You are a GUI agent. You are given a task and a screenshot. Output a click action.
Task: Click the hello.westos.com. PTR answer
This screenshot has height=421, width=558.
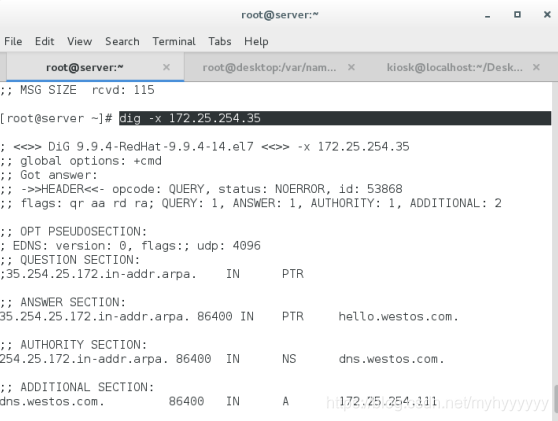[x=398, y=316]
